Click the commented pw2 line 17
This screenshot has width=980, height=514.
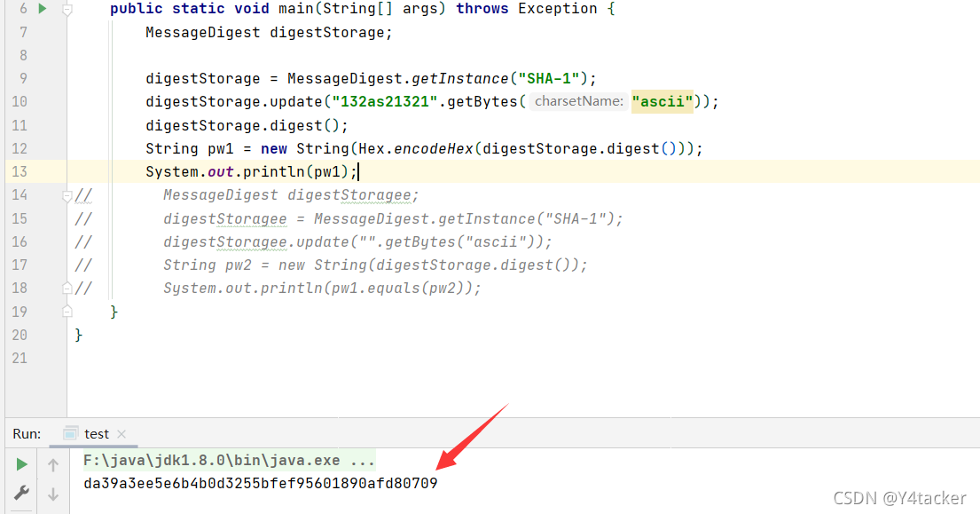tap(375, 265)
